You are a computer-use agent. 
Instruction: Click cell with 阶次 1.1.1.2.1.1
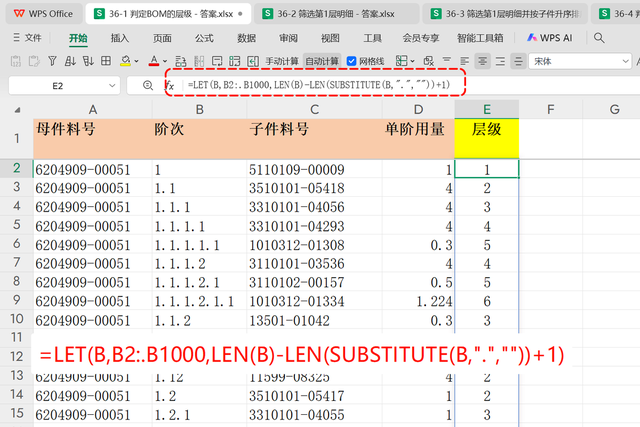point(200,301)
